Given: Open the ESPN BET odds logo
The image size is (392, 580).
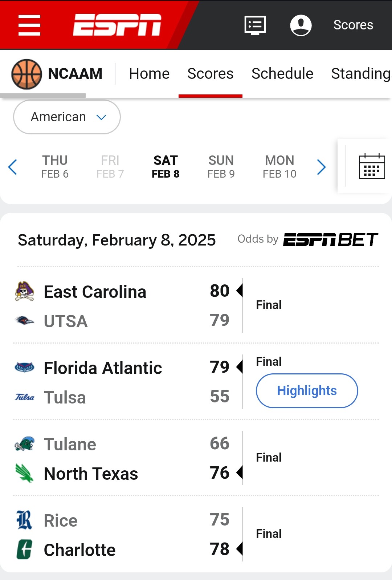Looking at the screenshot, I should click(x=331, y=239).
